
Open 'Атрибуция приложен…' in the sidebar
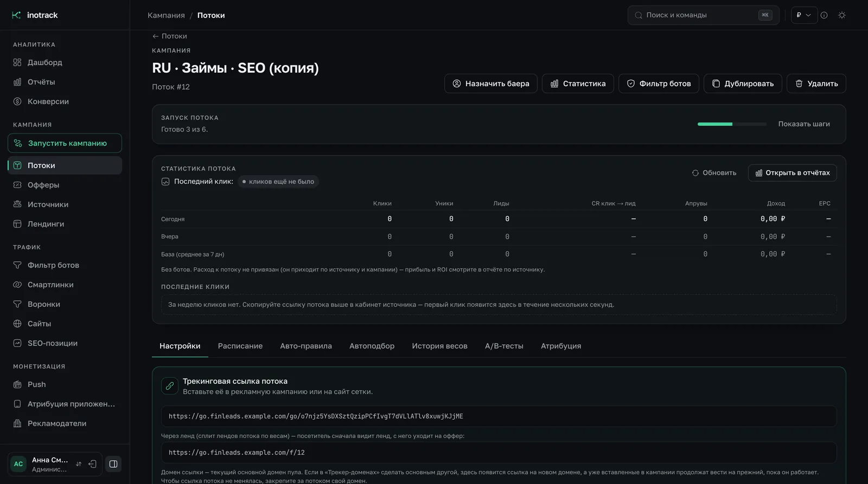(65, 404)
